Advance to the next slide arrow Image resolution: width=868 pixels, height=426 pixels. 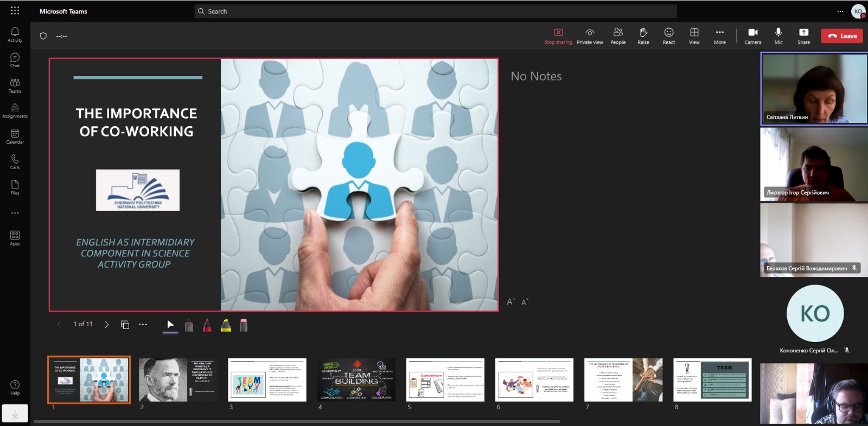click(106, 325)
